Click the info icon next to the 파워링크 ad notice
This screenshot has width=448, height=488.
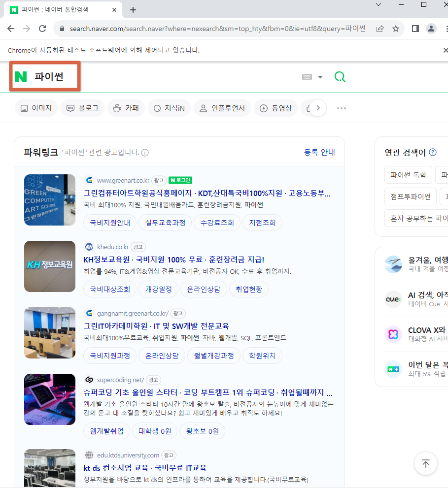(145, 153)
